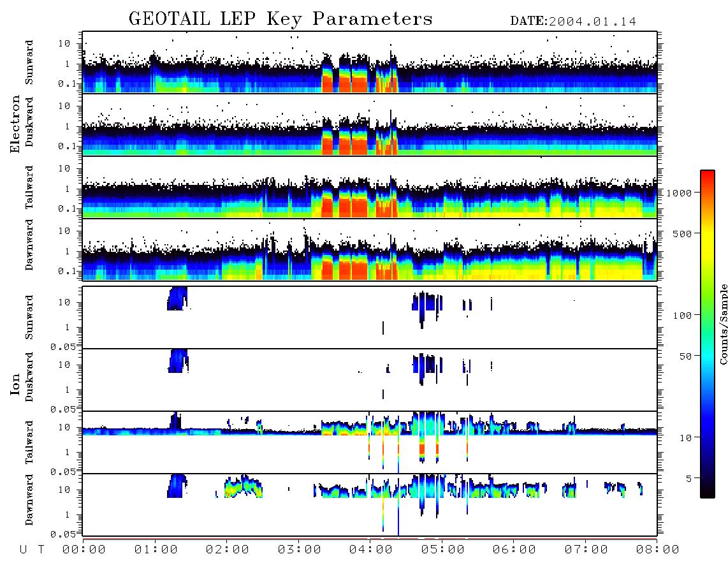
Task: Select the "DATE:2004.01.14" label
Action: point(573,22)
